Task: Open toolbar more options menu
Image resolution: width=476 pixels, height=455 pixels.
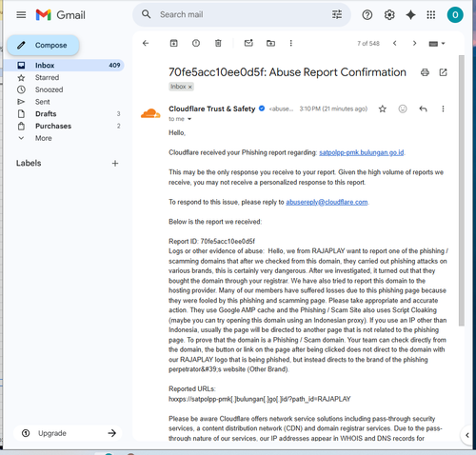Action: tap(290, 43)
